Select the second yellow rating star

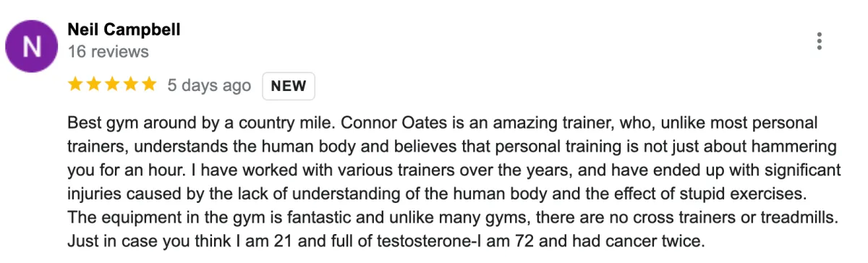click(93, 85)
